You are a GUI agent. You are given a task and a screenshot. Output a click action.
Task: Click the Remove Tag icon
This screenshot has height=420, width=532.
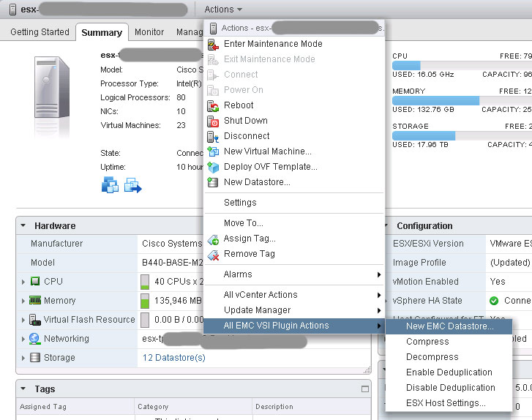pyautogui.click(x=214, y=255)
